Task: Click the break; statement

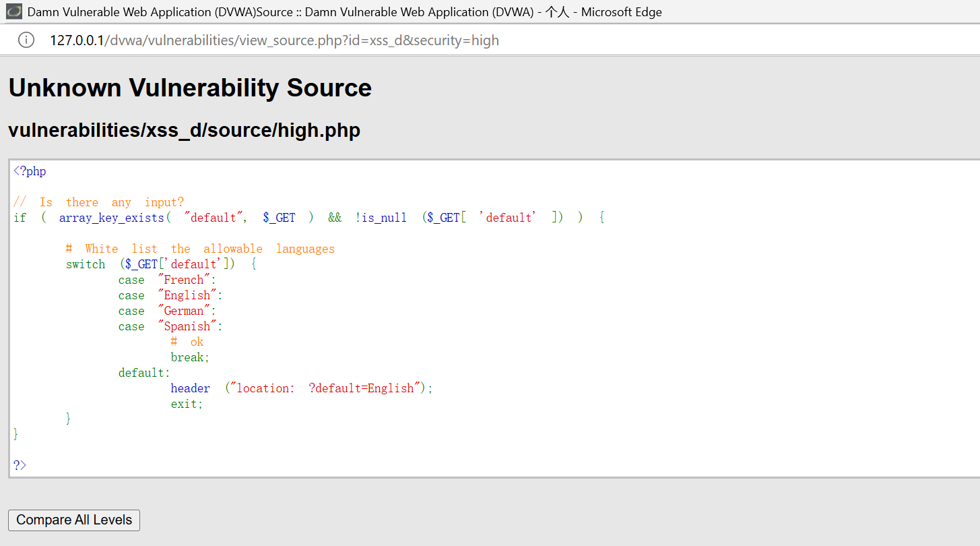Action: pyautogui.click(x=190, y=357)
